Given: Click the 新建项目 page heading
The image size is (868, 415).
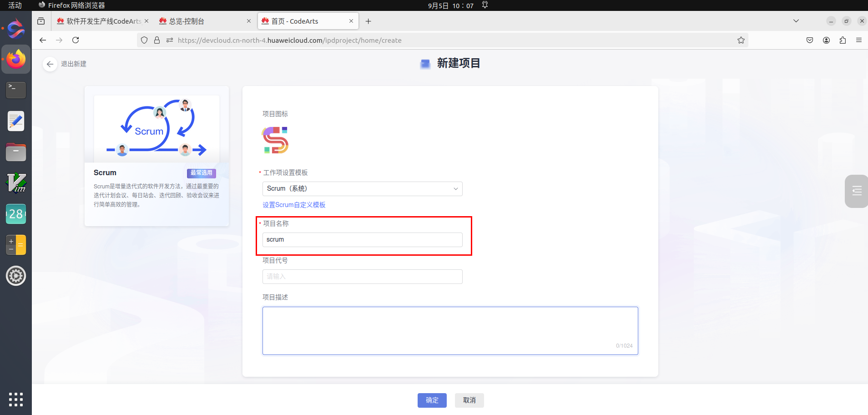Looking at the screenshot, I should pos(459,63).
